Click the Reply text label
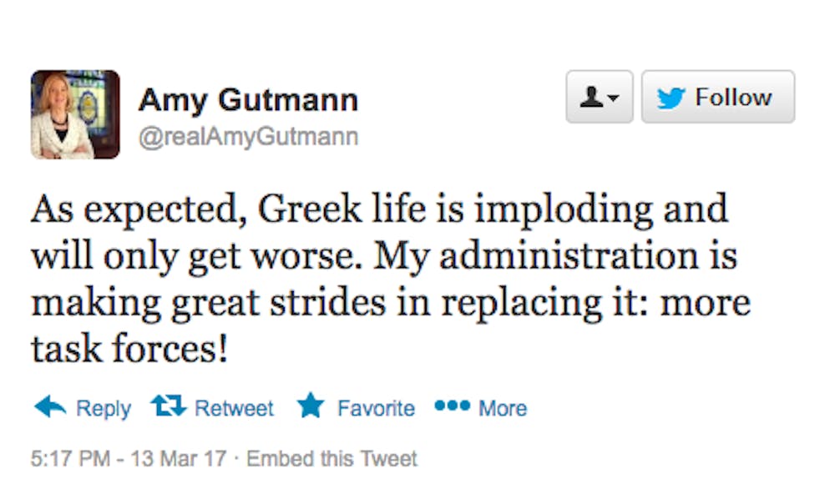Image resolution: width=835 pixels, height=504 pixels. pos(104,409)
